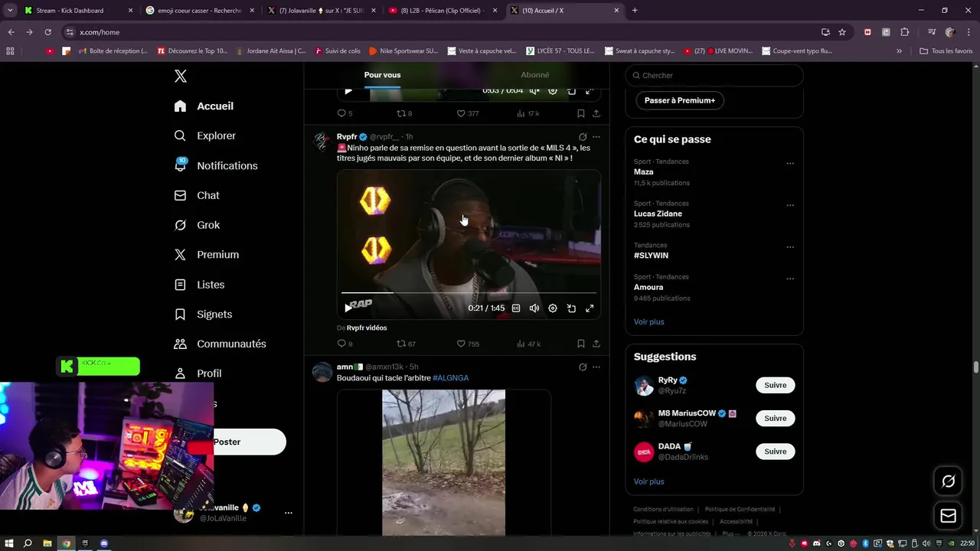This screenshot has height=551, width=980.
Task: Open the more menu on the Rvpfr post
Action: point(596,137)
